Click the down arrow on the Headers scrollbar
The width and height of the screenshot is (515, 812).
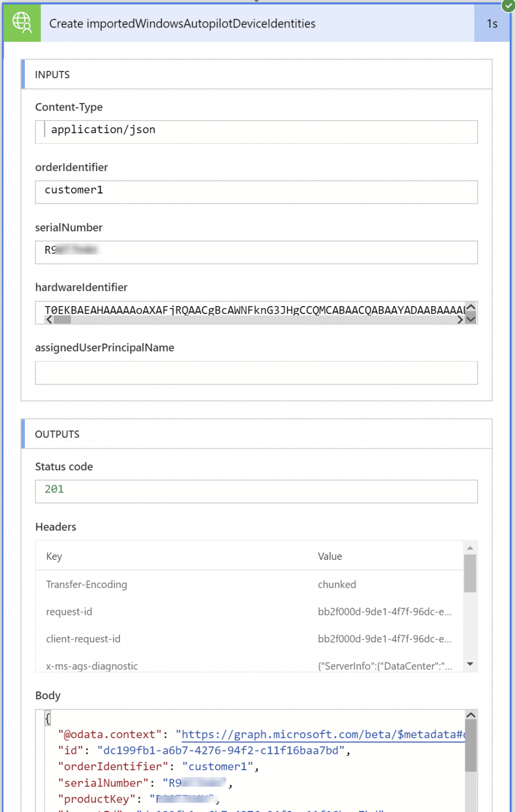coord(470,665)
